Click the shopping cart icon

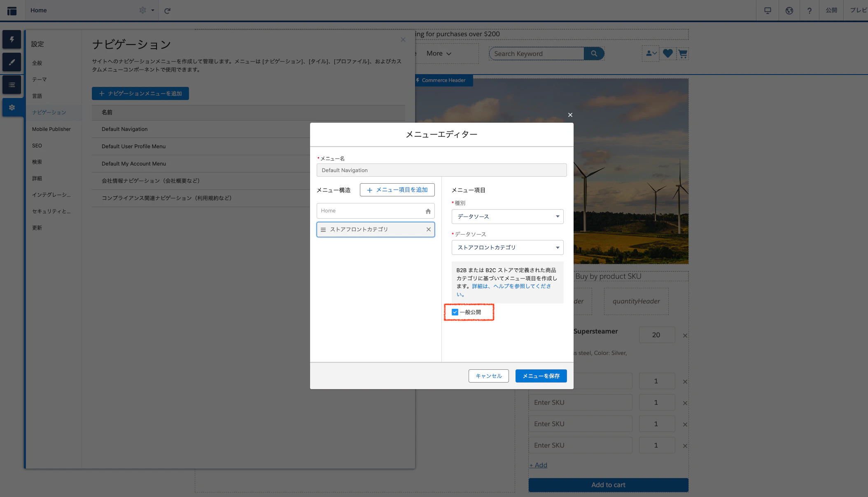pos(683,54)
